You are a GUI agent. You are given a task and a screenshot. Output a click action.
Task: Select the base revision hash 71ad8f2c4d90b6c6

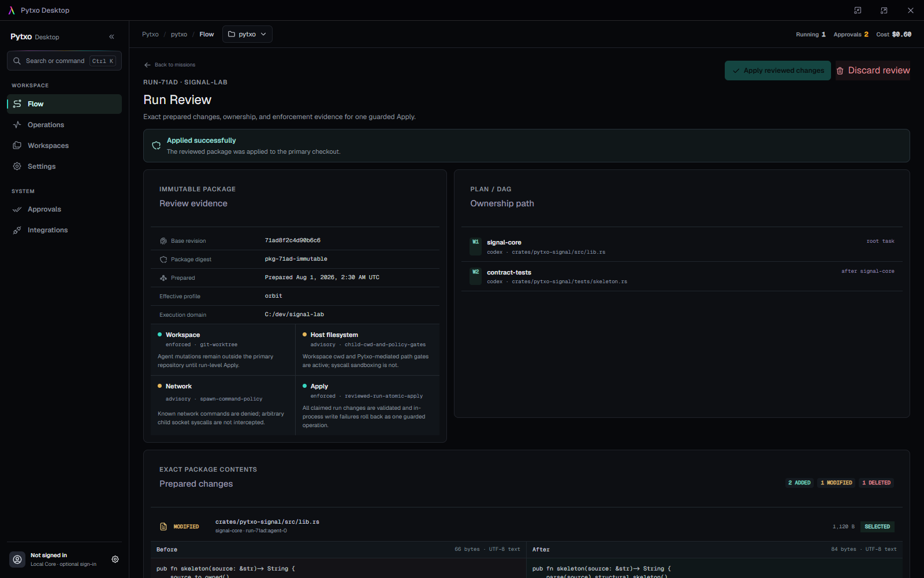(293, 240)
